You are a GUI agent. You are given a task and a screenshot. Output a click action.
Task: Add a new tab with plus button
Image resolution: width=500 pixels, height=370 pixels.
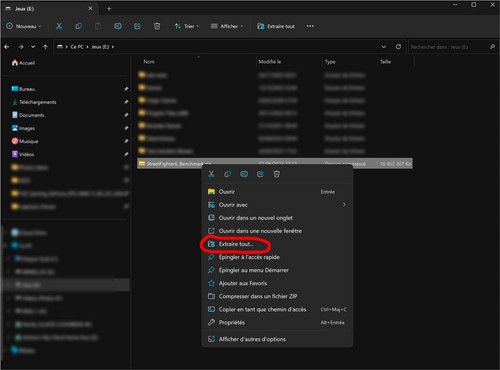click(109, 9)
